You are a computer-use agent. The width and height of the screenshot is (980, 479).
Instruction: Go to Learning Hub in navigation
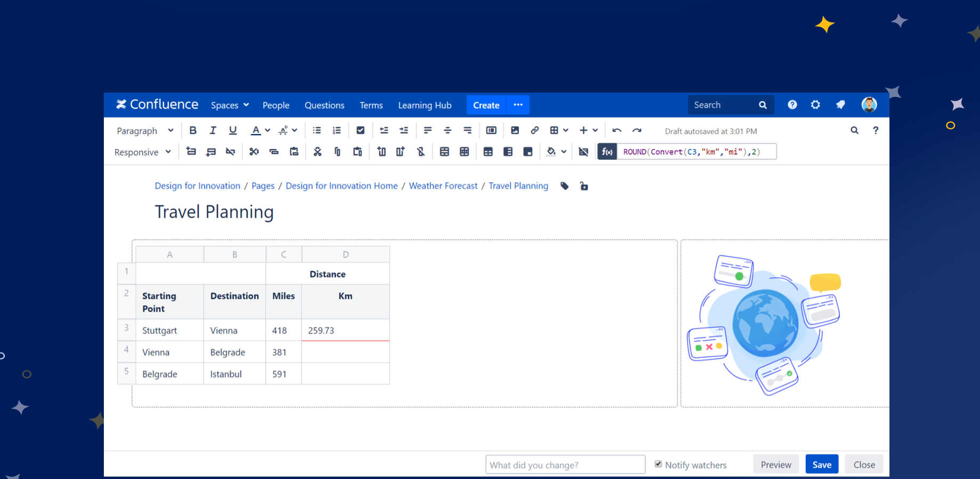[x=424, y=105]
